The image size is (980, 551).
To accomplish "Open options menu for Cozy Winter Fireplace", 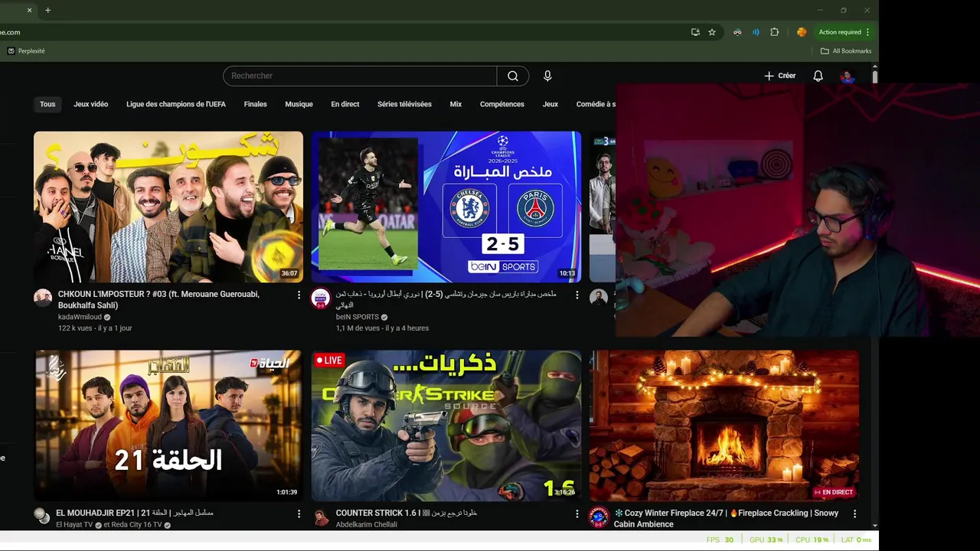I will 855,514.
